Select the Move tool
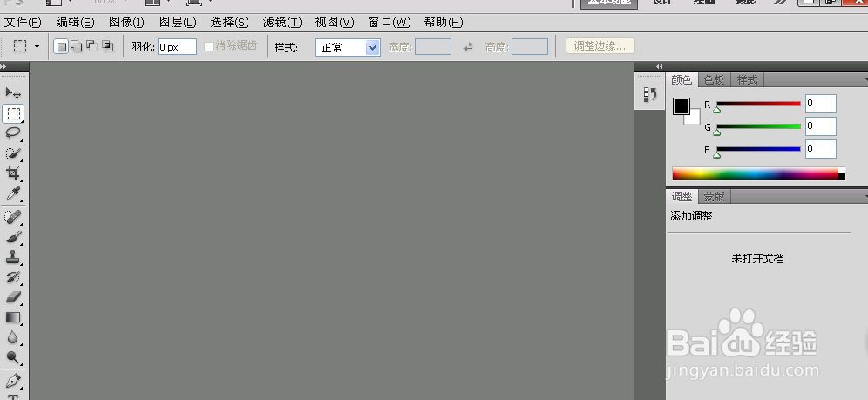Screen dimensions: 868x400 (13, 92)
